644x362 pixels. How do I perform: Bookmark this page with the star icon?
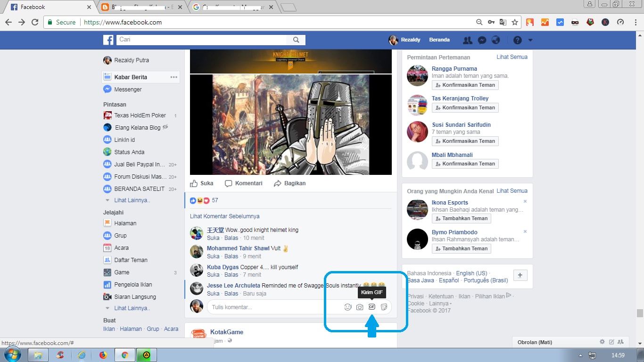click(515, 22)
